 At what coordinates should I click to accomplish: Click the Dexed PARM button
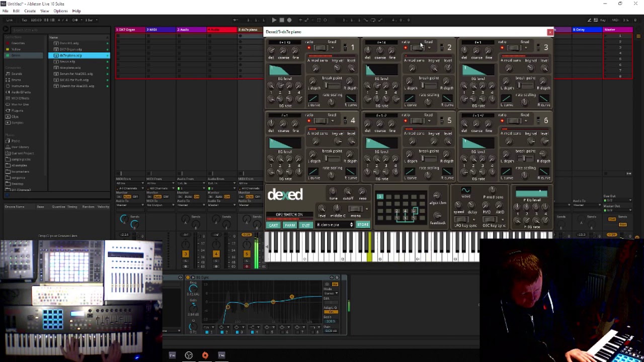point(289,225)
